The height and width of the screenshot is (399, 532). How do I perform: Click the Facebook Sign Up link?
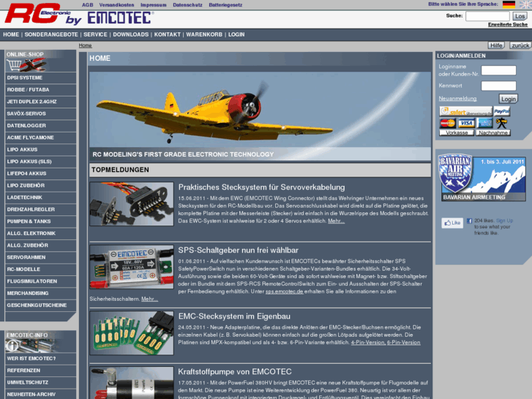pos(504,220)
